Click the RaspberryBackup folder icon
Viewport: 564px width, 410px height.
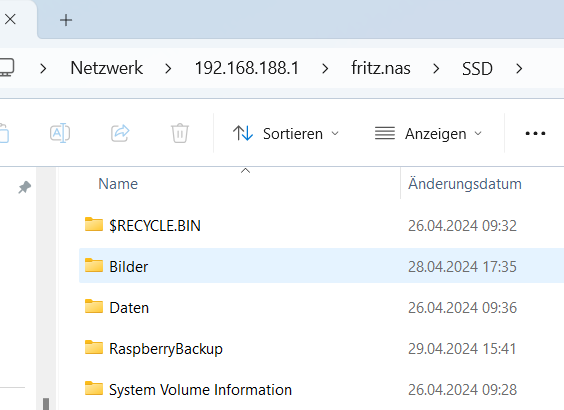(94, 347)
